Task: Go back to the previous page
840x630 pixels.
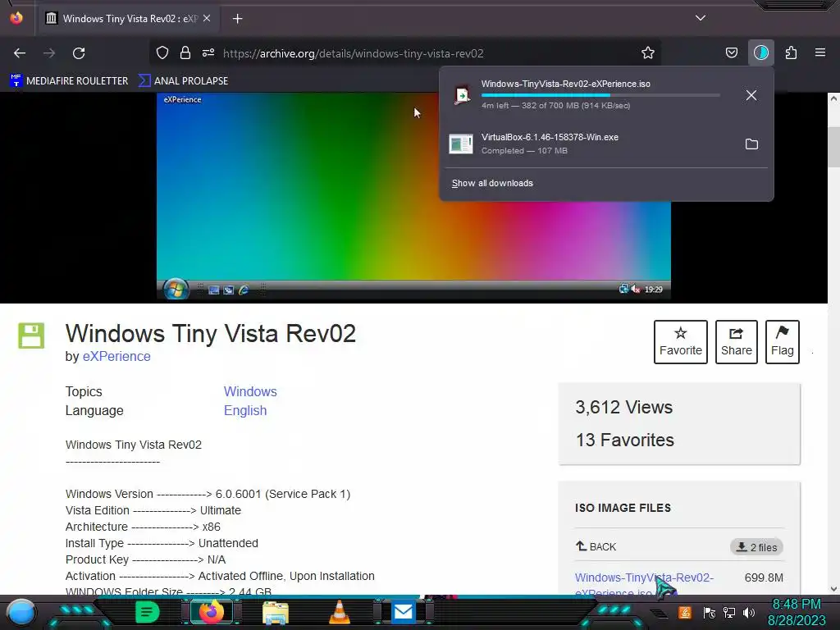Action: [x=20, y=53]
